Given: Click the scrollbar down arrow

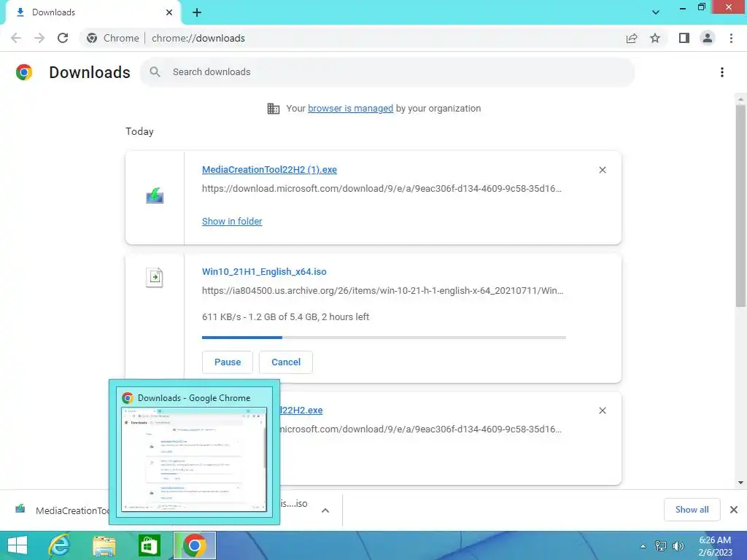Looking at the screenshot, I should tap(740, 483).
